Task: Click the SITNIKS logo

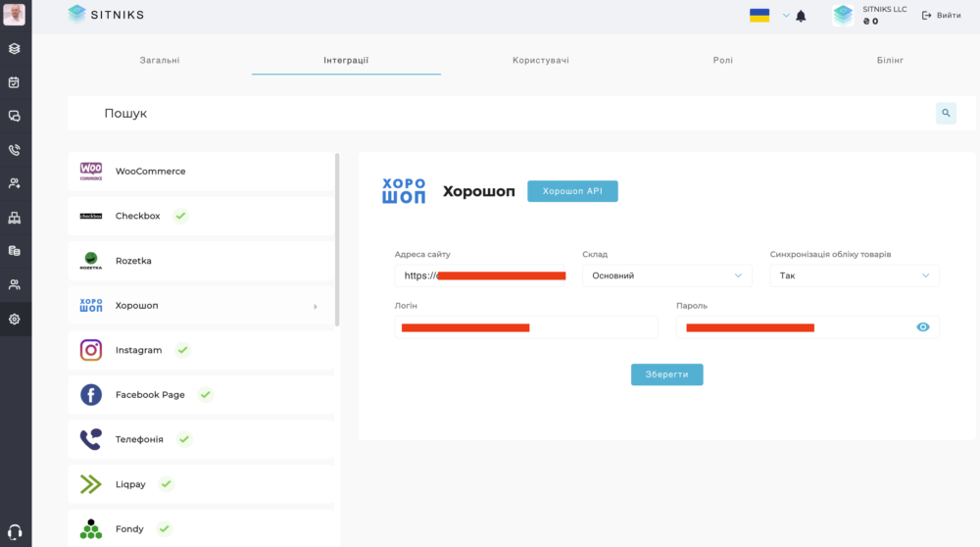Action: pos(106,15)
